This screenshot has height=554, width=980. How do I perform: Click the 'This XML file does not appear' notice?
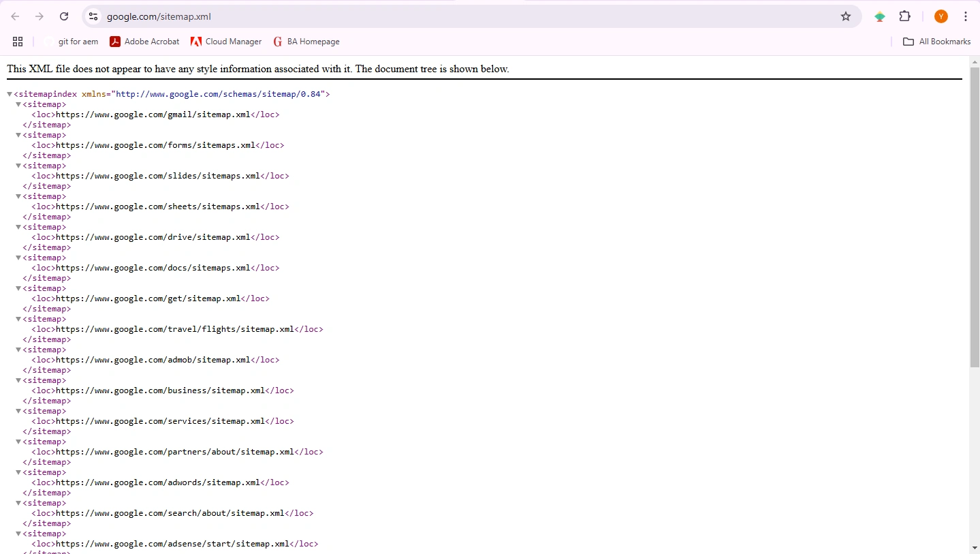pos(258,69)
